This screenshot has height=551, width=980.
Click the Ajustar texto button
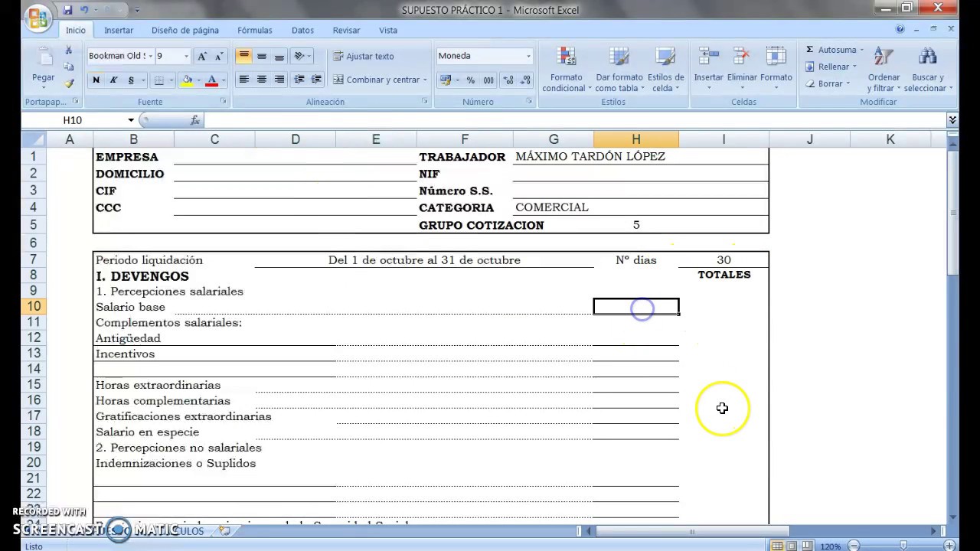click(364, 57)
